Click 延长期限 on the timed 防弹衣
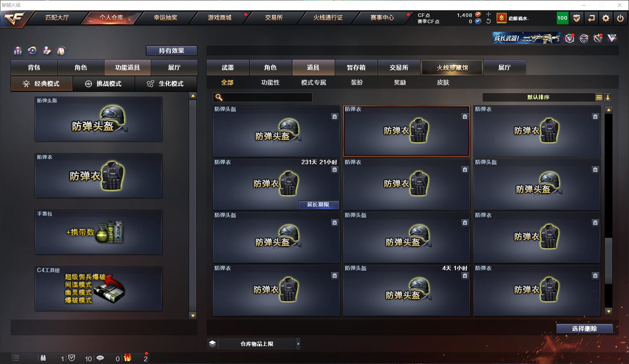The height and width of the screenshot is (364, 629). pos(318,205)
